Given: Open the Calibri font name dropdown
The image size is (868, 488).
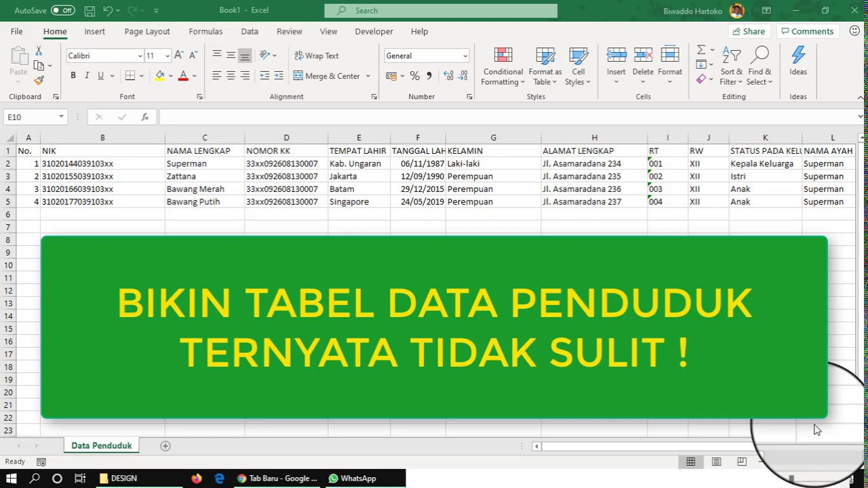Looking at the screenshot, I should click(140, 56).
